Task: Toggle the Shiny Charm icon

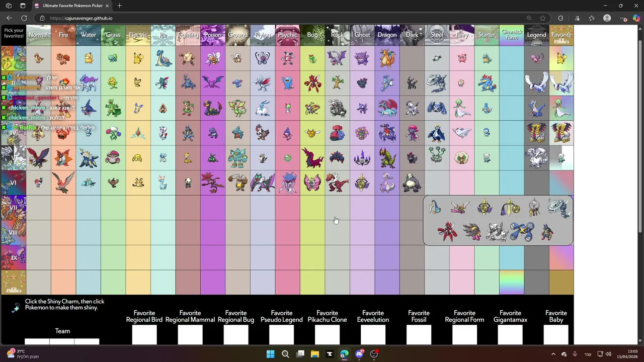Action: [x=16, y=307]
